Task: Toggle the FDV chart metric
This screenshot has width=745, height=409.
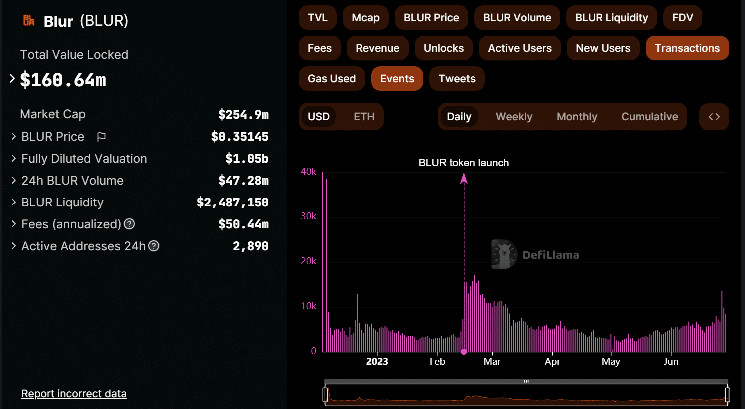Action: tap(682, 18)
